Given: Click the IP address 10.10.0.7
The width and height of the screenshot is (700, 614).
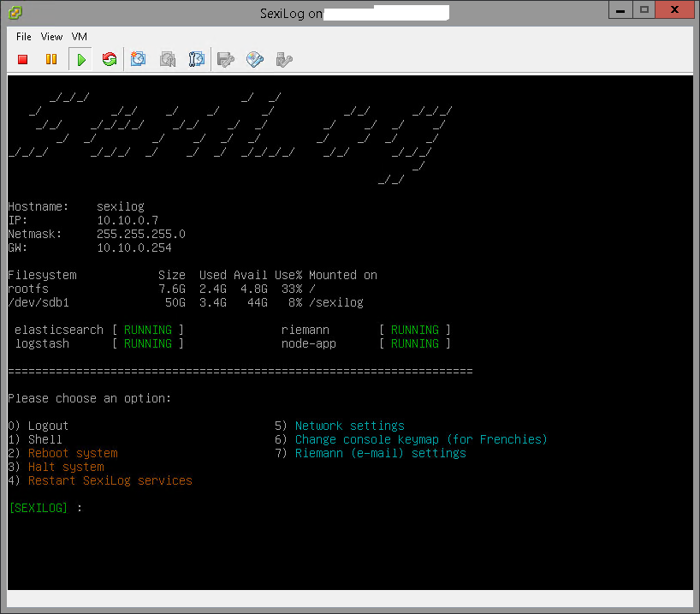Looking at the screenshot, I should 128,220.
